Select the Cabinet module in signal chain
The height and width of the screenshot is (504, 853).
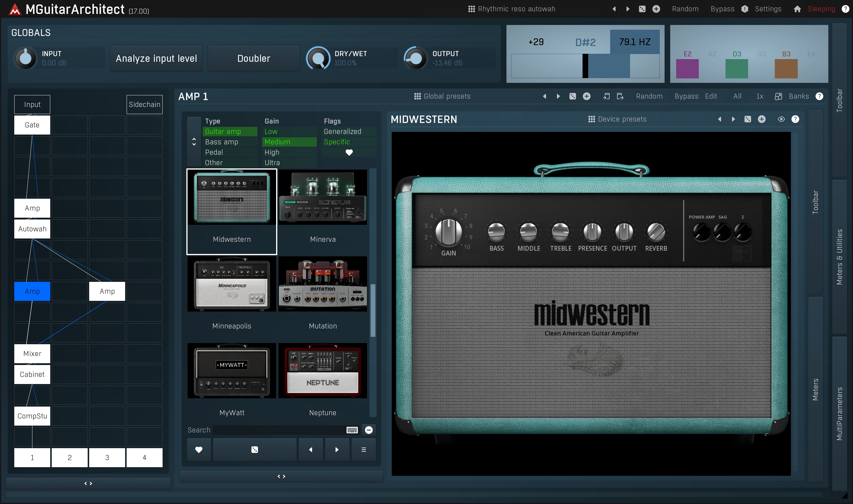pyautogui.click(x=32, y=374)
